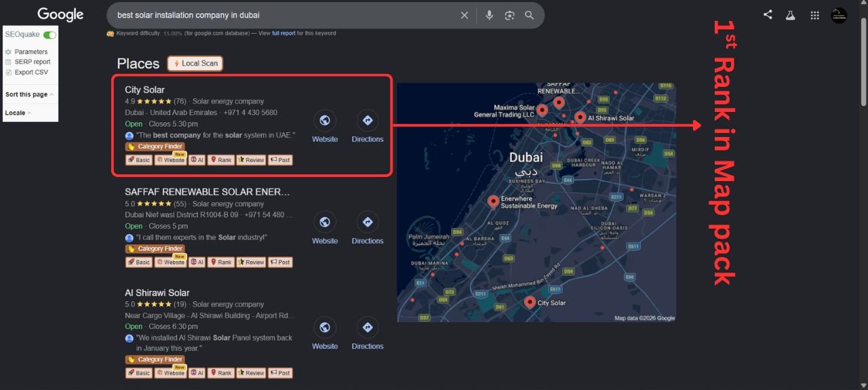Click Post button under Al Shirawi Solar
The width and height of the screenshot is (868, 390).
click(280, 372)
